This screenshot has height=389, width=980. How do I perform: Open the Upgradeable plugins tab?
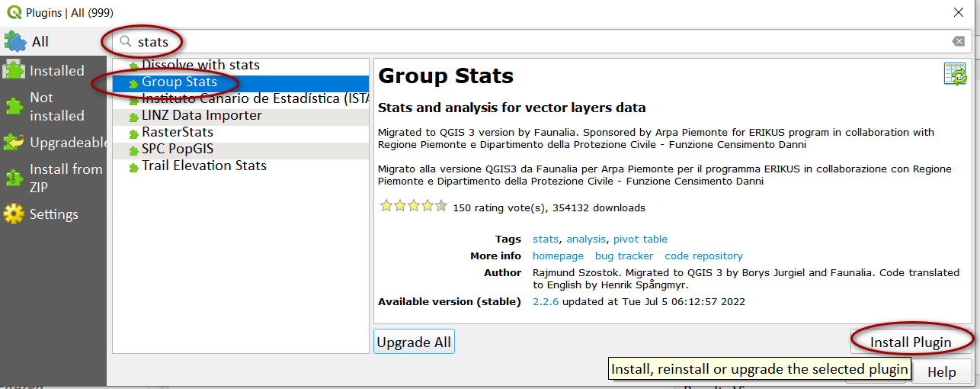tap(53, 143)
